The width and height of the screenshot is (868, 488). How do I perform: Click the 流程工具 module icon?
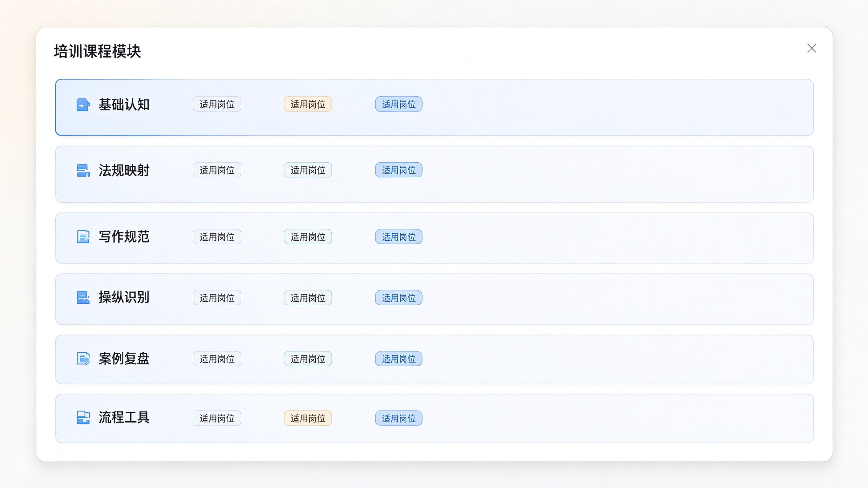[x=83, y=418]
